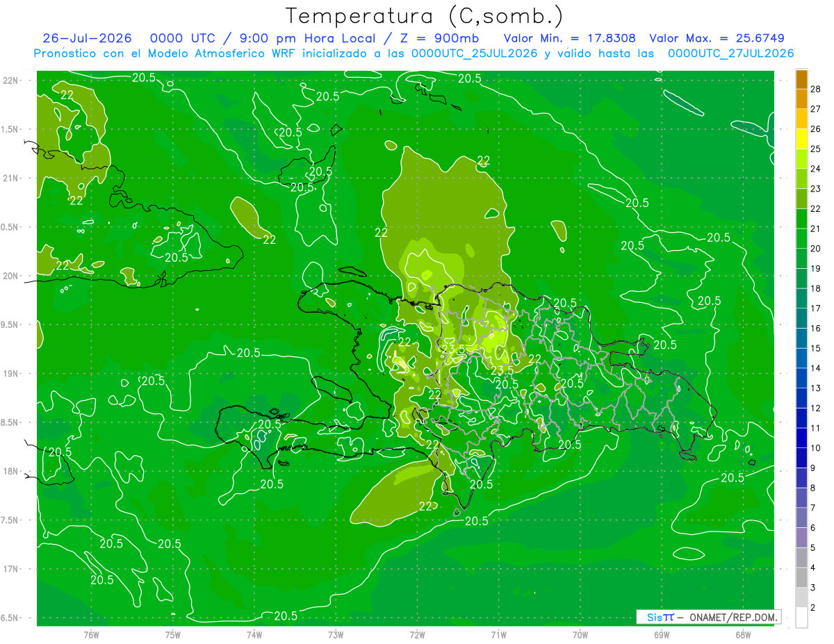Click the "75W" longitude axis label
Image resolution: width=834 pixels, height=644 pixels.
173,636
